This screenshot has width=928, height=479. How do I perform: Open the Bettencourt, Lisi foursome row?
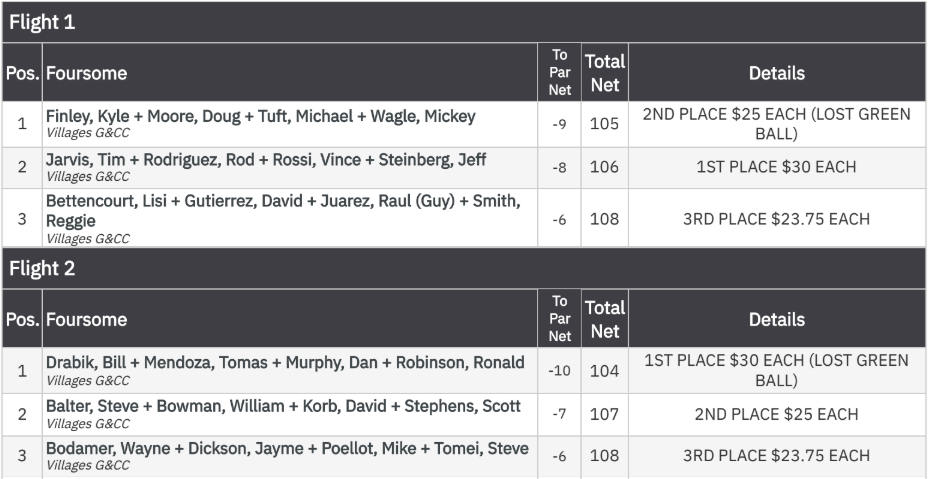pyautogui.click(x=464, y=218)
